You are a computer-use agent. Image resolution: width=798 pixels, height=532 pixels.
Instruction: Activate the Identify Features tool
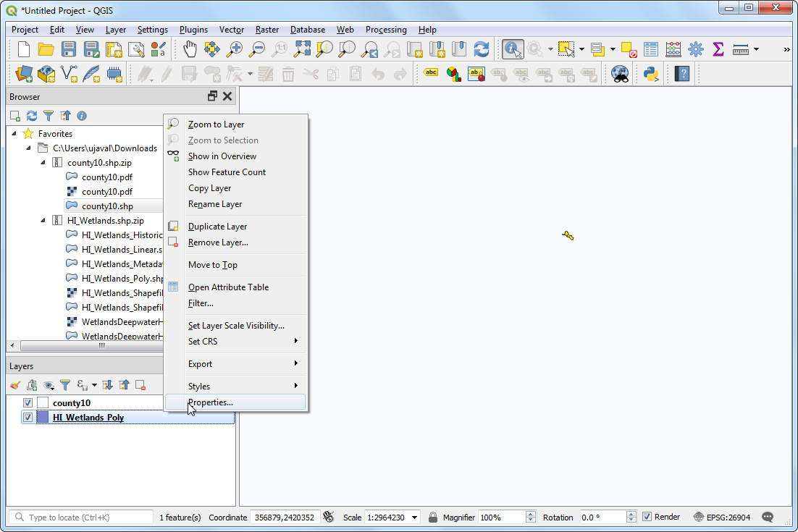point(513,49)
